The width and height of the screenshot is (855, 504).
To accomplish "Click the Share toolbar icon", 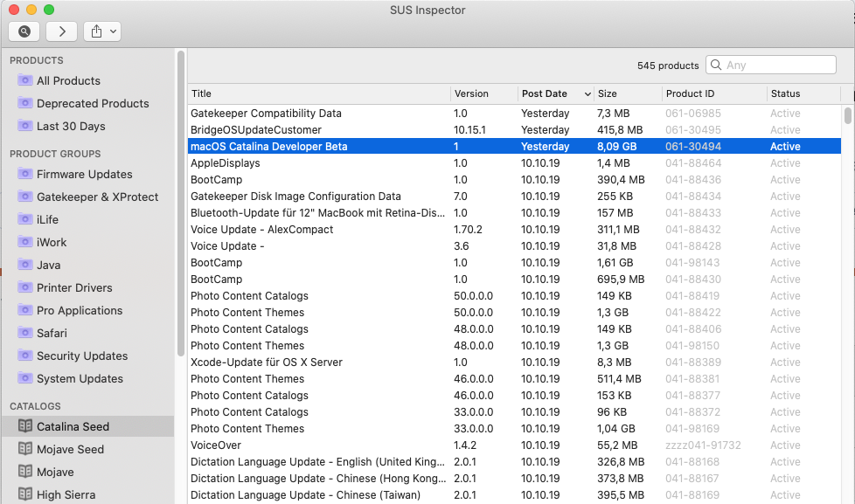I will click(x=96, y=31).
